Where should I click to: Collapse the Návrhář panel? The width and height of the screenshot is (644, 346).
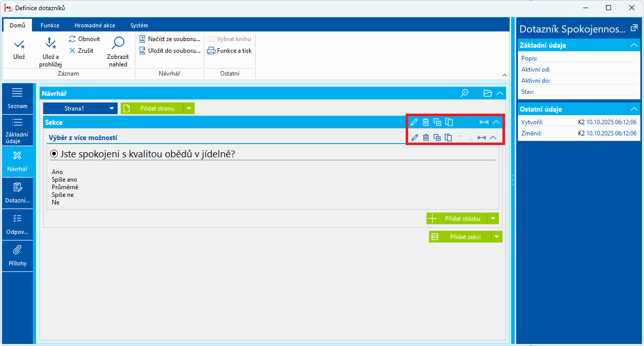[499, 93]
